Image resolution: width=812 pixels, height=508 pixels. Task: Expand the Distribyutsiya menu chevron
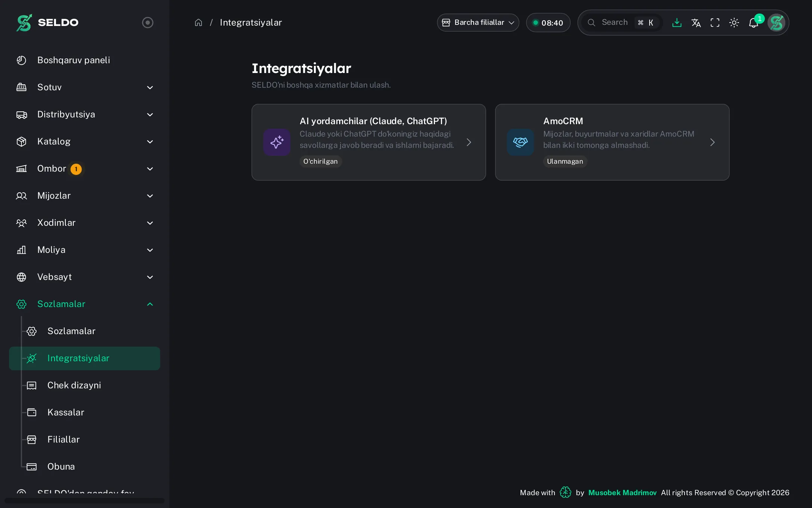(x=150, y=114)
